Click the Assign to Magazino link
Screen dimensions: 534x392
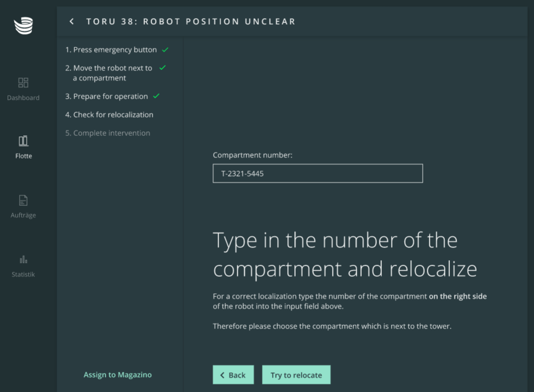[117, 375]
